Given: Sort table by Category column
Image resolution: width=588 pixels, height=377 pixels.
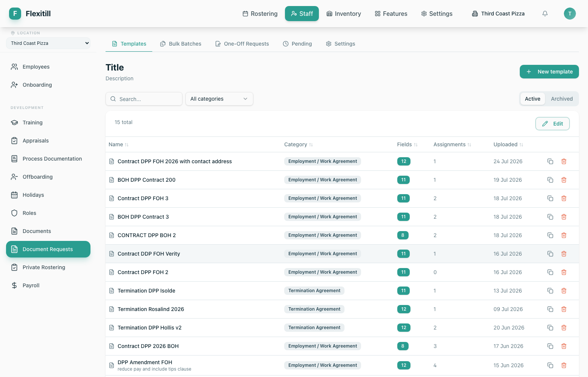Looking at the screenshot, I should point(299,144).
